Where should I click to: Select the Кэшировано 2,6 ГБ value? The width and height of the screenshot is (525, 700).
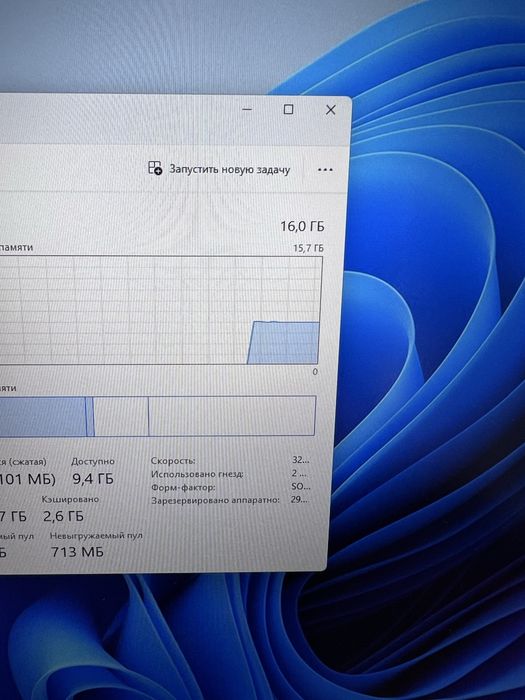point(63,517)
